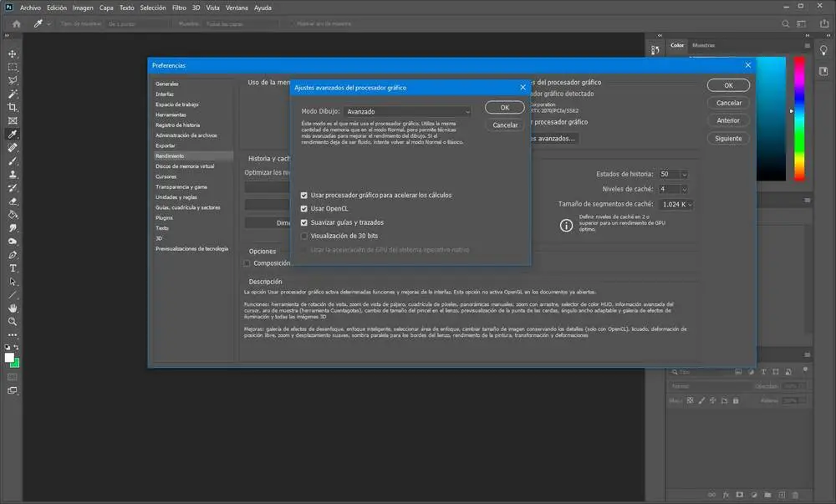836x504 pixels.
Task: Select the Horizontal Type tool
Action: (x=13, y=267)
